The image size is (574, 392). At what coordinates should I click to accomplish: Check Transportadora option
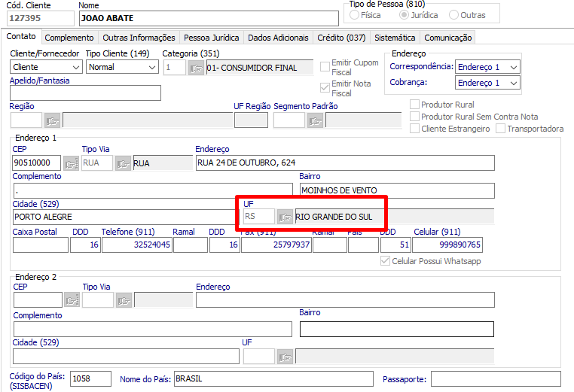click(500, 129)
